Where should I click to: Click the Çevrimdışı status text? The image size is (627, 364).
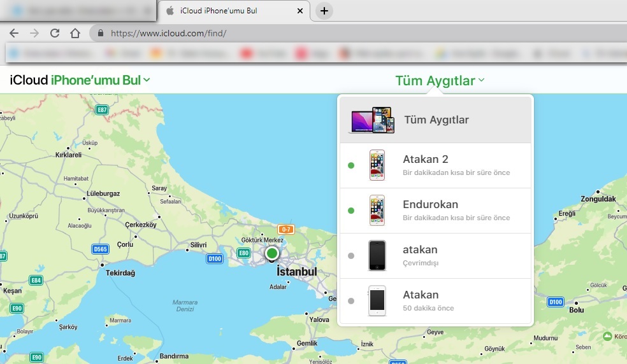pyautogui.click(x=421, y=263)
